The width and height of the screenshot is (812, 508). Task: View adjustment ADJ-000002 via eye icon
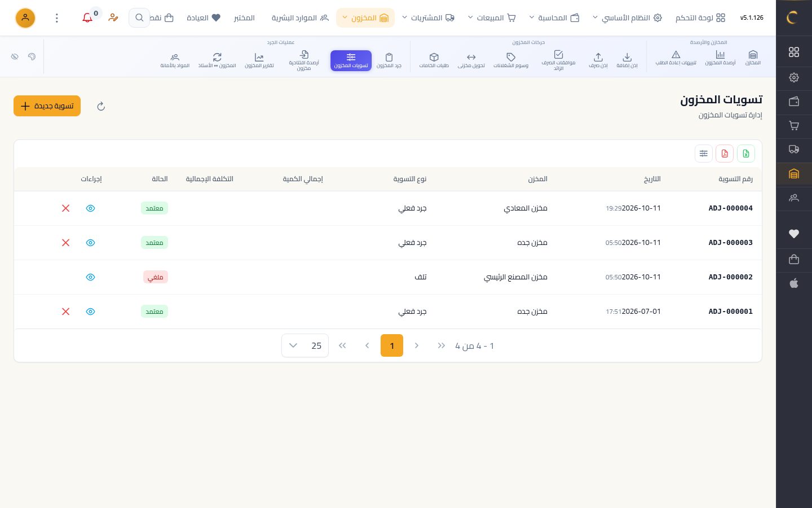tap(90, 277)
